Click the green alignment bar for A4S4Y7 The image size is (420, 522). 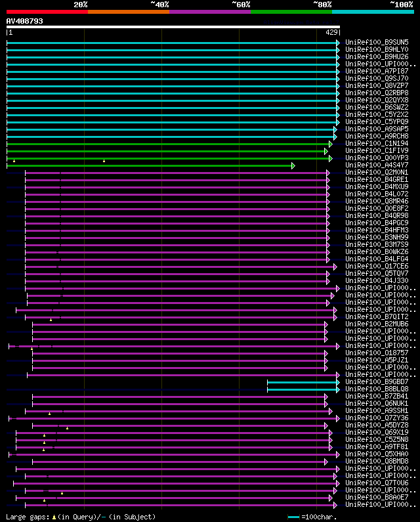point(151,165)
